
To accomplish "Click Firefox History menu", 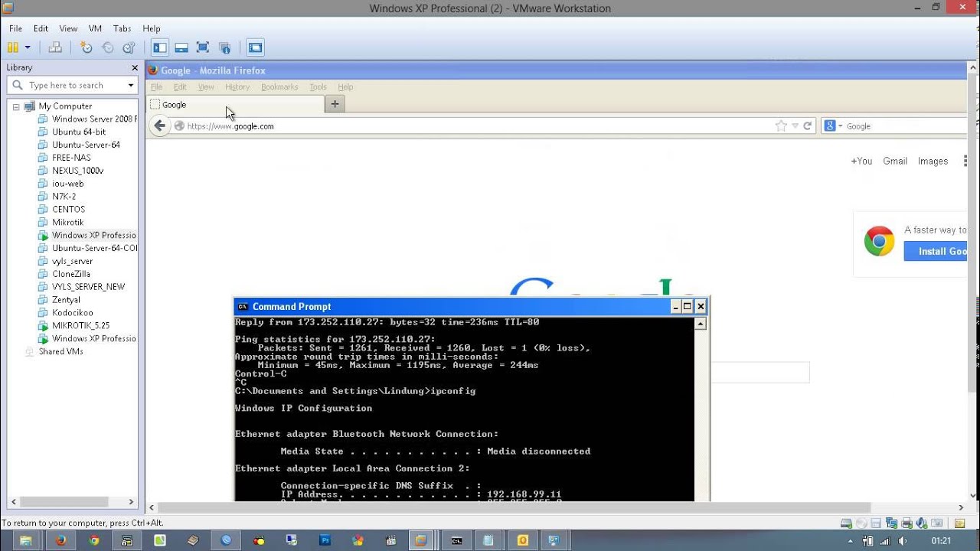I will pyautogui.click(x=237, y=87).
